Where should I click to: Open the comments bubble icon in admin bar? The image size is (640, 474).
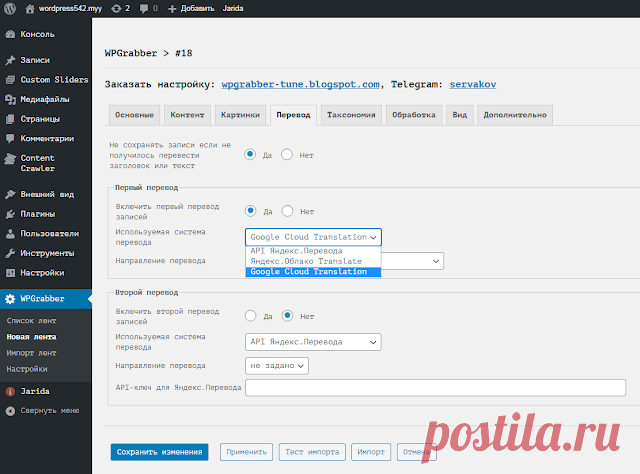coord(144,9)
